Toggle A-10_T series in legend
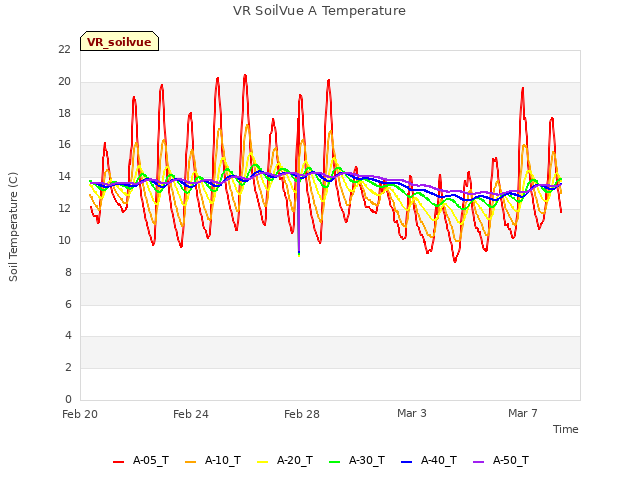The image size is (640, 480). coord(213,460)
